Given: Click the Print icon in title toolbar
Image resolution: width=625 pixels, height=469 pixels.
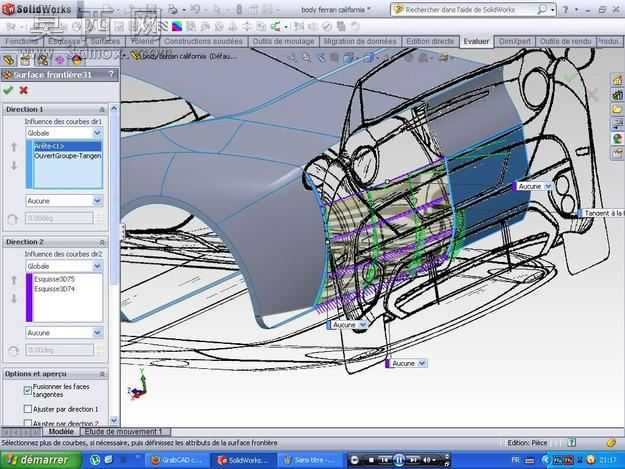Looking at the screenshot, I should click(x=173, y=9).
